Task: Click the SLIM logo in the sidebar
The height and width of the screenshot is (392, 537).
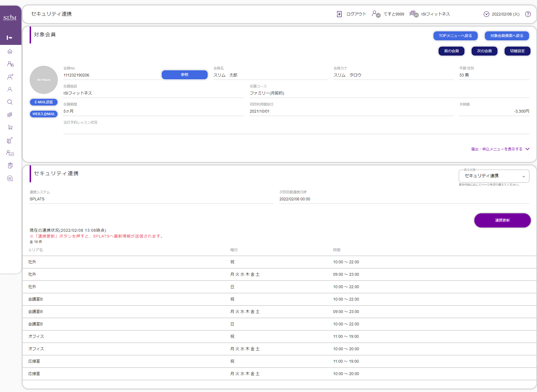Action: 10,18
